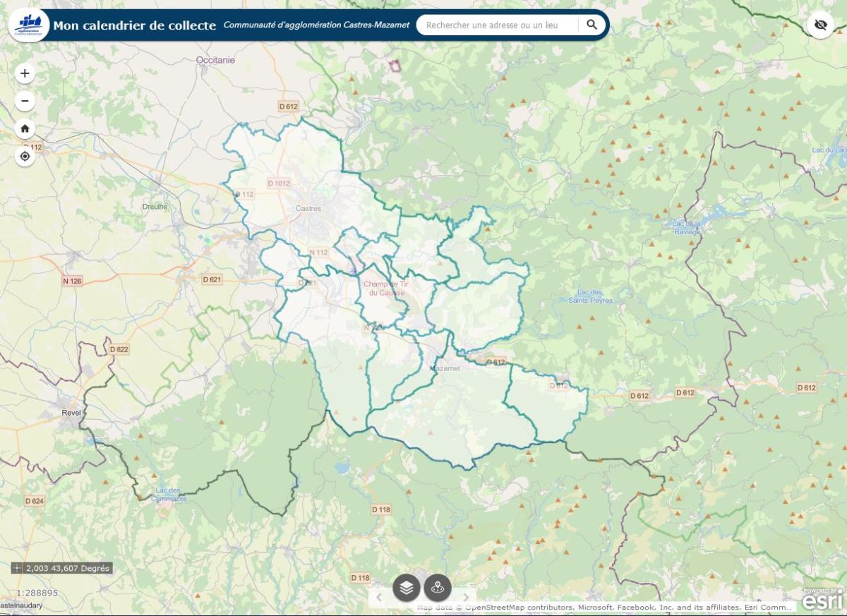
Task: Click the Castres-Mazamet agglomeration logo
Action: (x=28, y=25)
